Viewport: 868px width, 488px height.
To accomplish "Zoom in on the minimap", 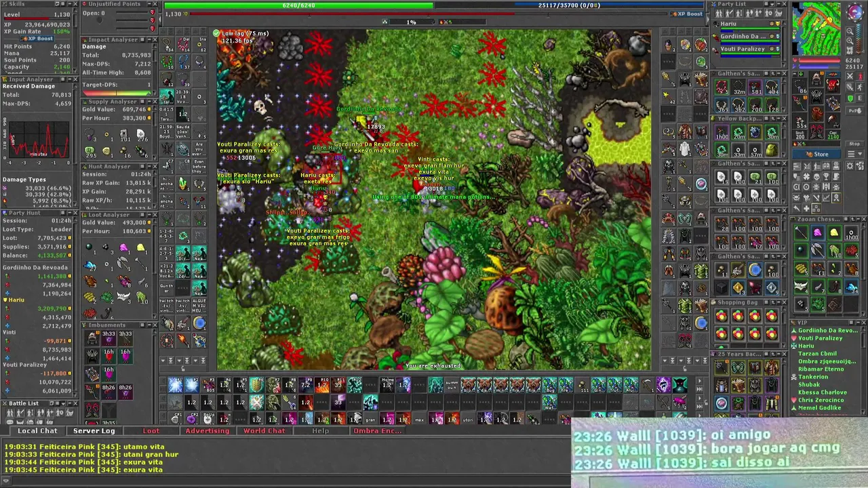I will tap(850, 41).
